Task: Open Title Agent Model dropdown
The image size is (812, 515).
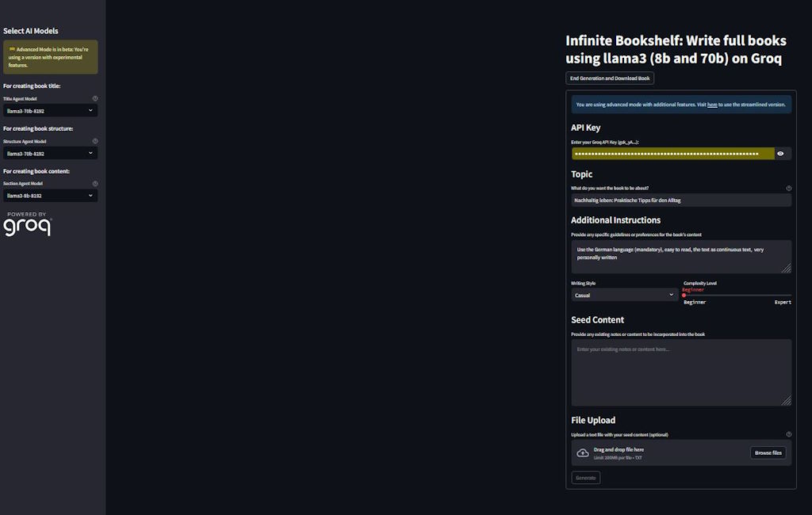Action: click(50, 110)
